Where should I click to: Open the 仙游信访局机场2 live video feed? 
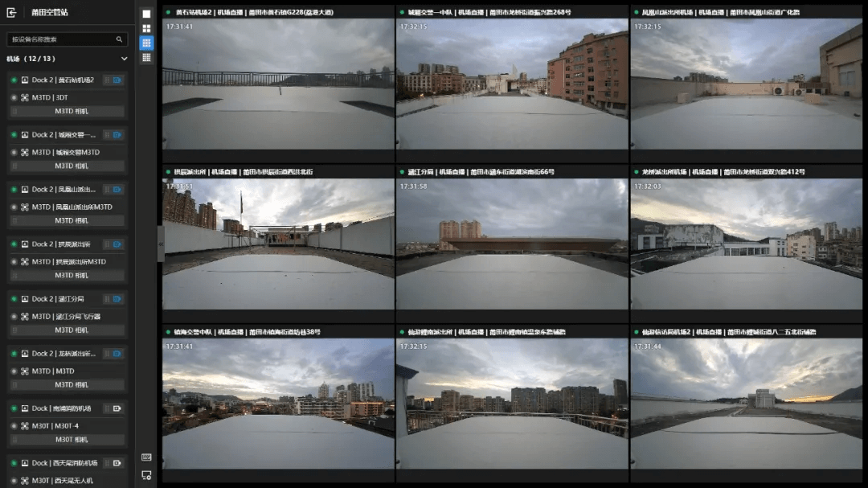tap(746, 404)
